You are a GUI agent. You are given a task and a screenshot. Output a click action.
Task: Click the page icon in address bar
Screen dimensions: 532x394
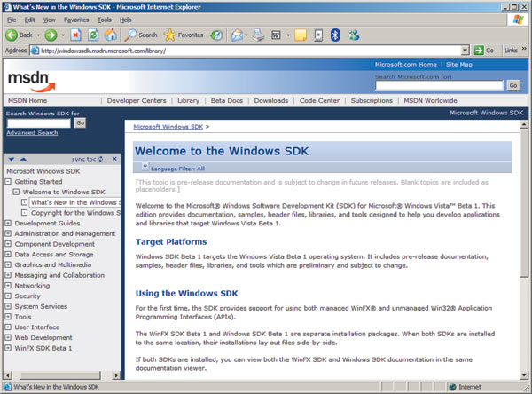[35, 51]
